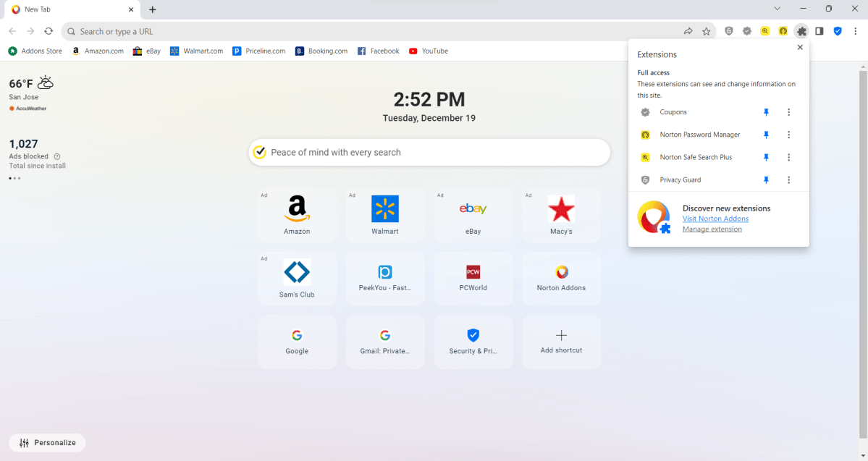Open more options for Norton Password Manager
This screenshot has width=868, height=461.
pyautogui.click(x=789, y=135)
